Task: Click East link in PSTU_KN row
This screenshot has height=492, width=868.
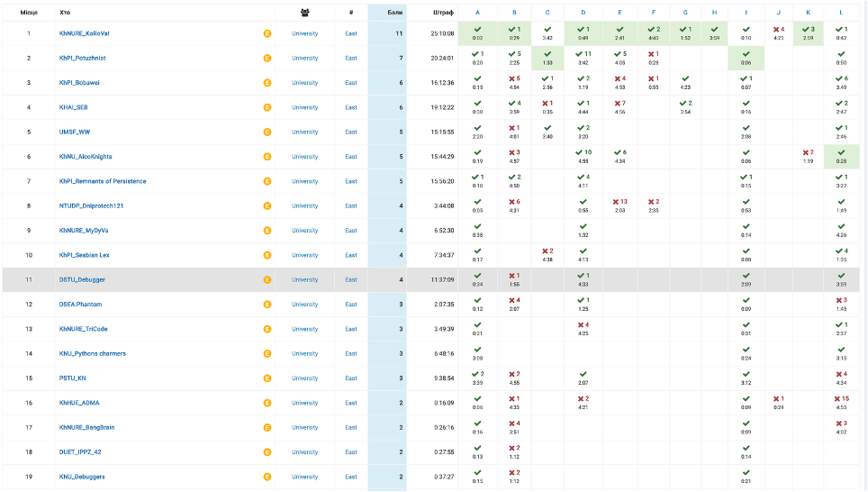Action: pyautogui.click(x=351, y=378)
